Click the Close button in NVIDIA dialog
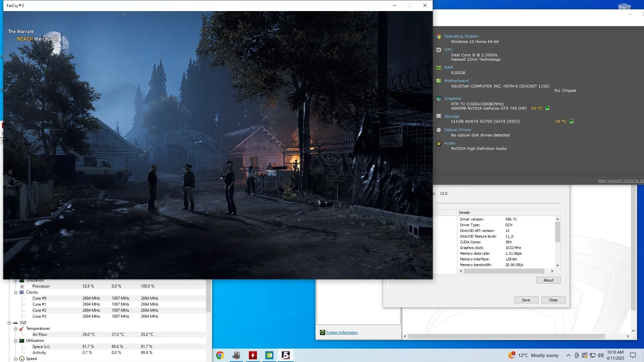Viewport: 644px width, 362px height. coord(553,300)
